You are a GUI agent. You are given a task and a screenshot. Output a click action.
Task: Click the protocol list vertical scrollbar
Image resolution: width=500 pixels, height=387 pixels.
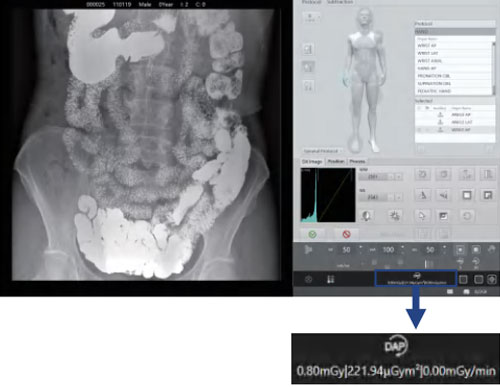click(x=494, y=68)
